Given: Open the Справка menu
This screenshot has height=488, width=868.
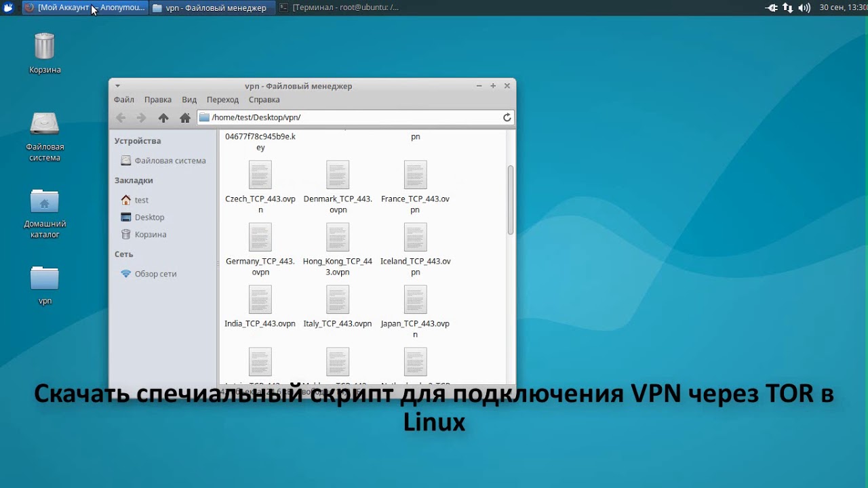Looking at the screenshot, I should coord(264,100).
